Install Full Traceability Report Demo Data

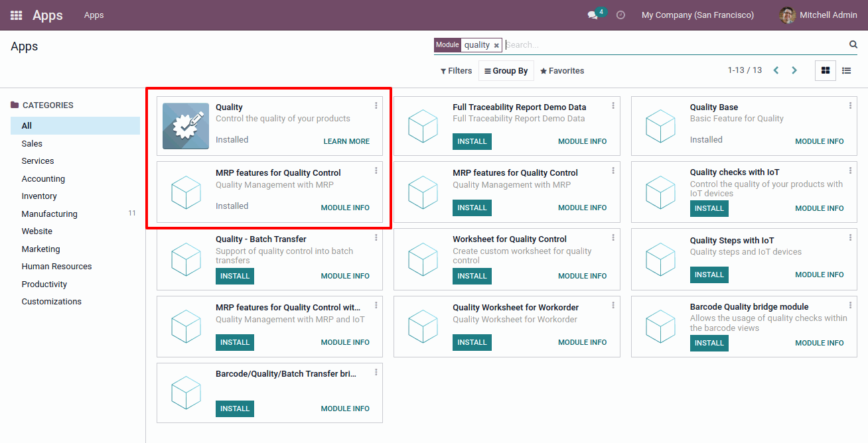(x=472, y=141)
